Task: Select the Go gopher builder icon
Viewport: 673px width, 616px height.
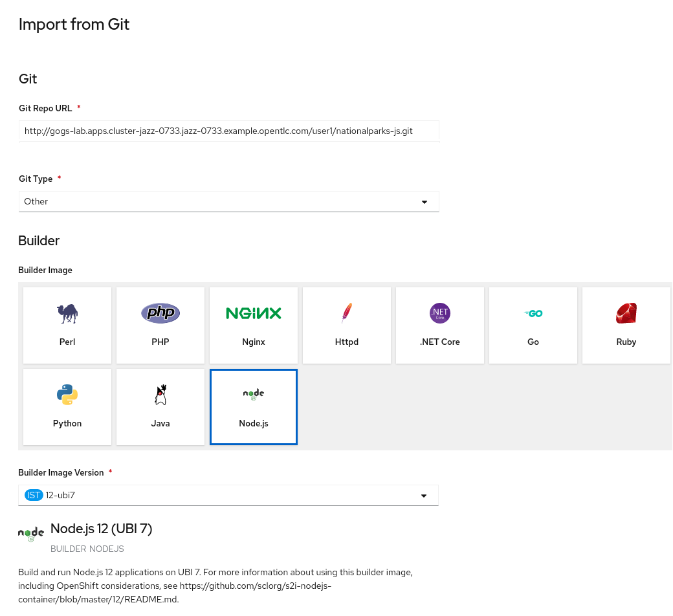Action: pyautogui.click(x=533, y=314)
